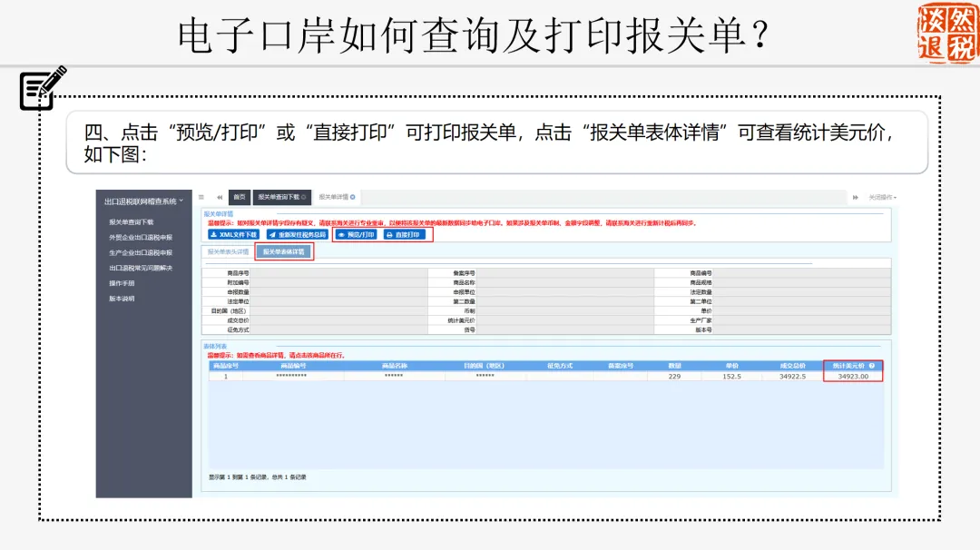The image size is (980, 550).
Task: Click the total price cell 34922.5
Action: (x=792, y=377)
